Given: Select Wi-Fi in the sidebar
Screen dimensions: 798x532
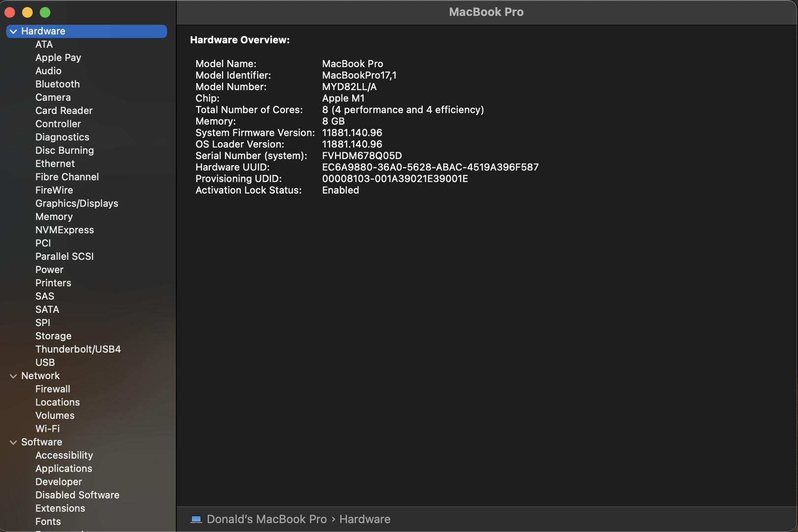Looking at the screenshot, I should coord(48,430).
